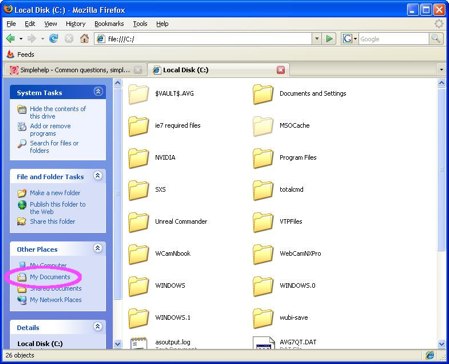
Task: Go to the Home page icon
Action: pos(84,39)
